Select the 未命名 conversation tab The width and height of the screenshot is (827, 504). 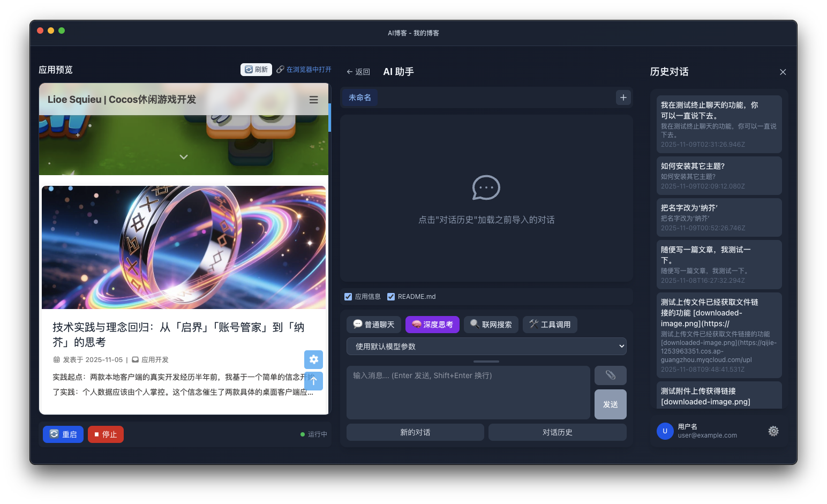click(360, 97)
